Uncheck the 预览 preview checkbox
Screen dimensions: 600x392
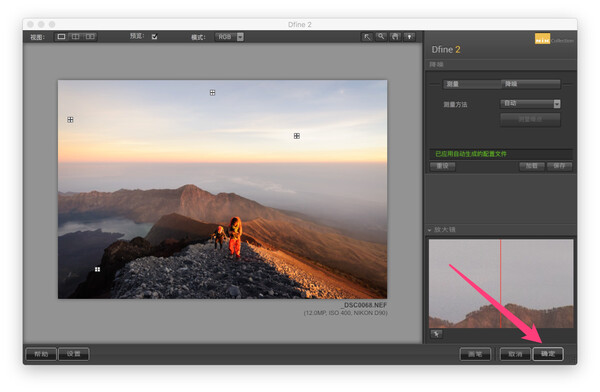point(155,37)
